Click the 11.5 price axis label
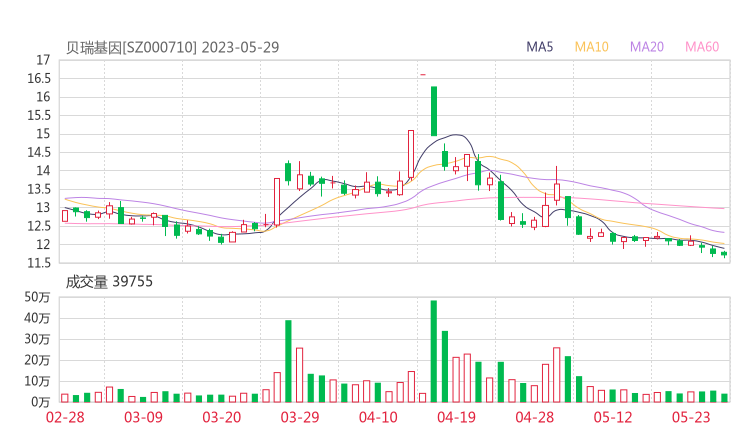 point(39,263)
